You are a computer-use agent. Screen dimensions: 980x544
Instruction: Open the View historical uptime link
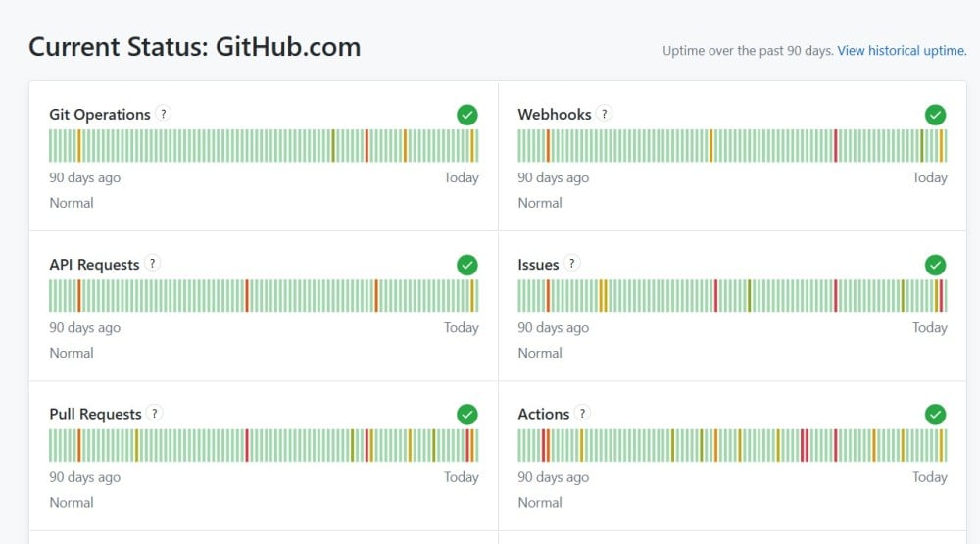coord(902,50)
